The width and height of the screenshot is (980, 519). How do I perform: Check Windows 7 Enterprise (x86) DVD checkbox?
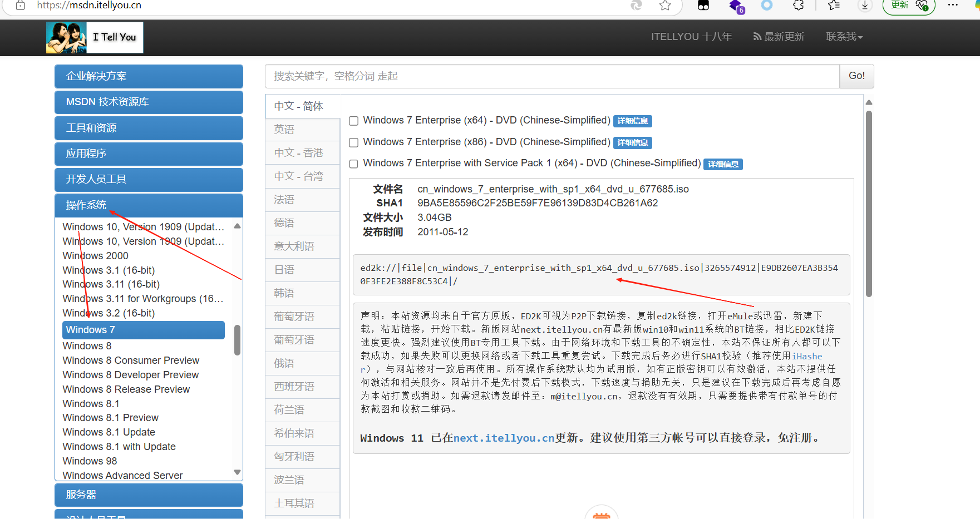pyautogui.click(x=353, y=142)
